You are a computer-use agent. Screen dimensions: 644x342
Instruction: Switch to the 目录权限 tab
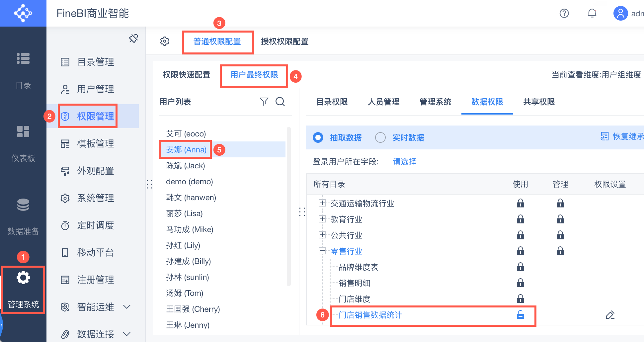[x=332, y=102]
